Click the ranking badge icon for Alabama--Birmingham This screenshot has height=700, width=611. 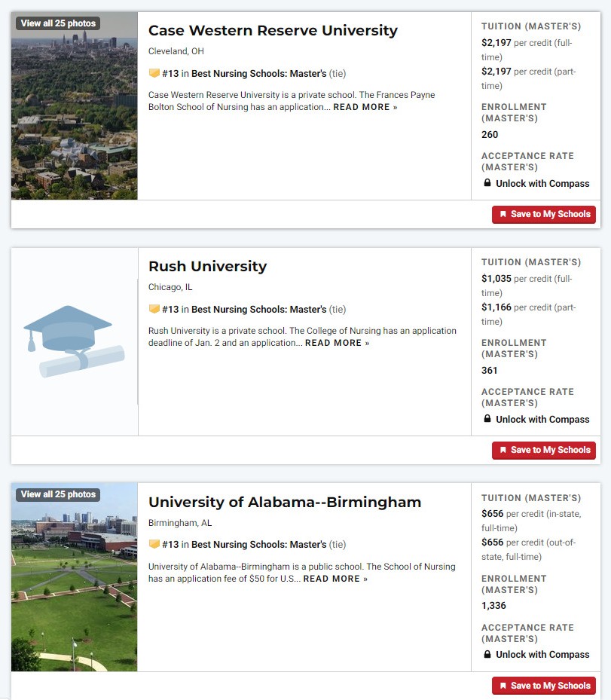[x=154, y=544]
